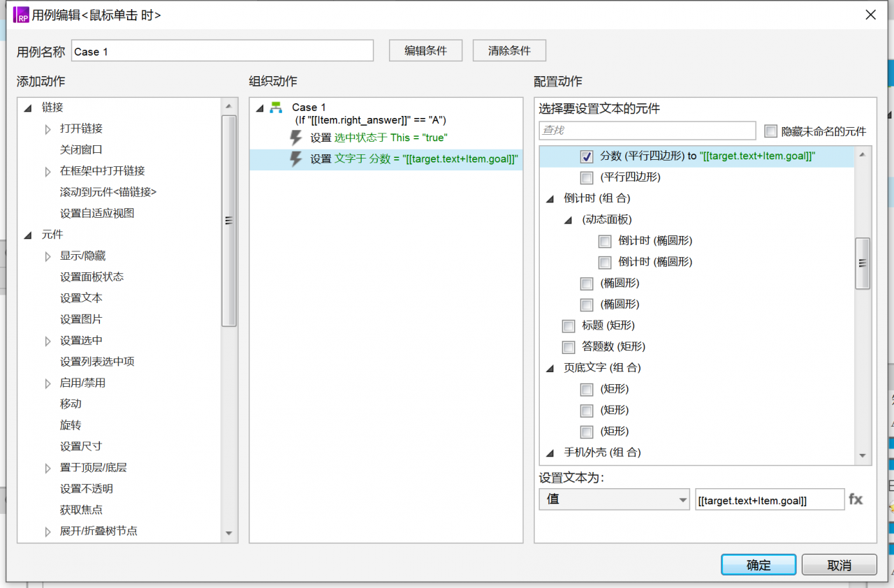This screenshot has width=894, height=588.
Task: Check the 标题 (矩形) checkbox
Action: pyautogui.click(x=569, y=325)
